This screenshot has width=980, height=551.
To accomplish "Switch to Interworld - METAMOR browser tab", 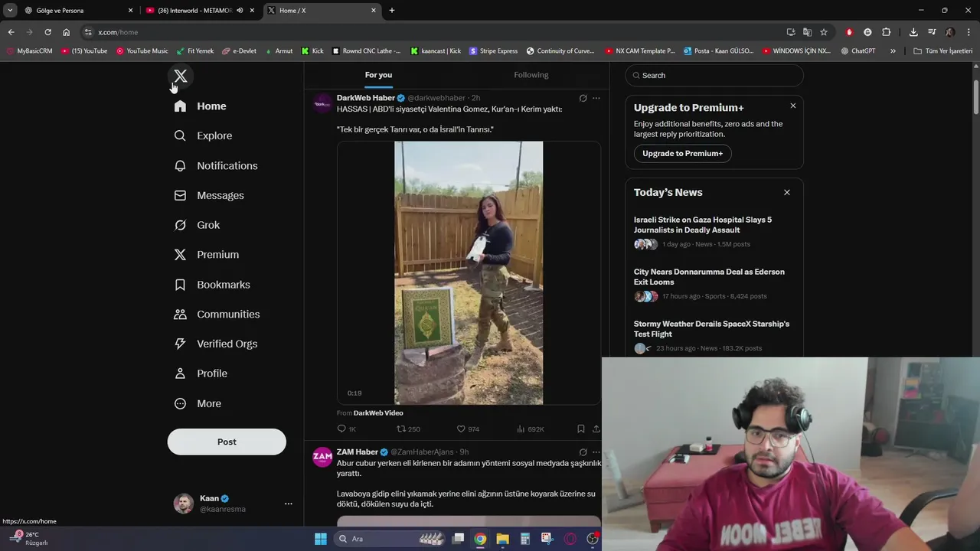I will pyautogui.click(x=194, y=11).
